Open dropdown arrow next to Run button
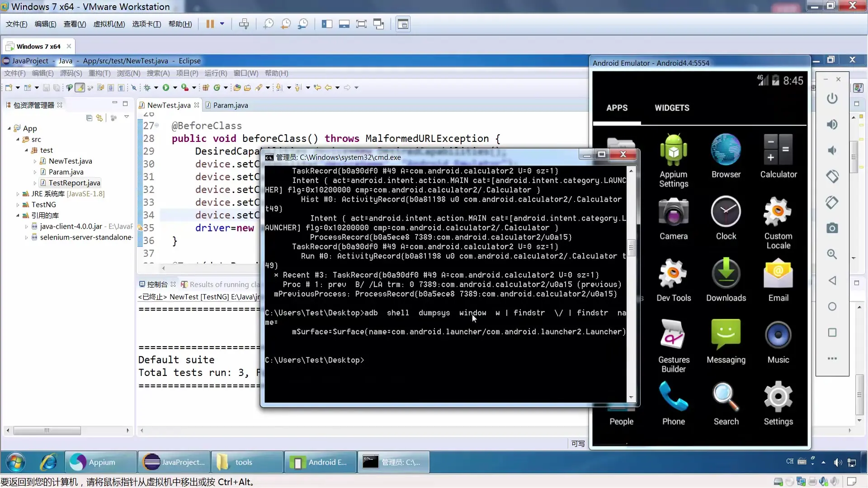 pyautogui.click(x=175, y=88)
